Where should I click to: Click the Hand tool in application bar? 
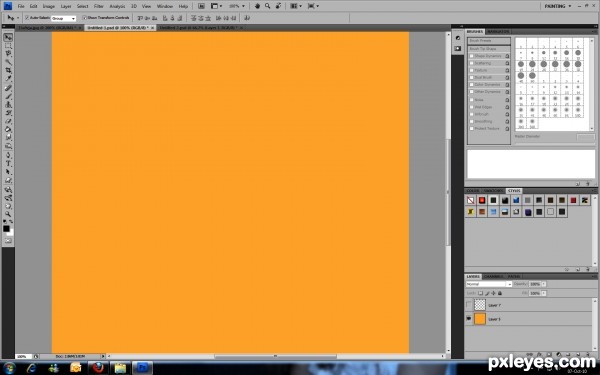[x=257, y=6]
